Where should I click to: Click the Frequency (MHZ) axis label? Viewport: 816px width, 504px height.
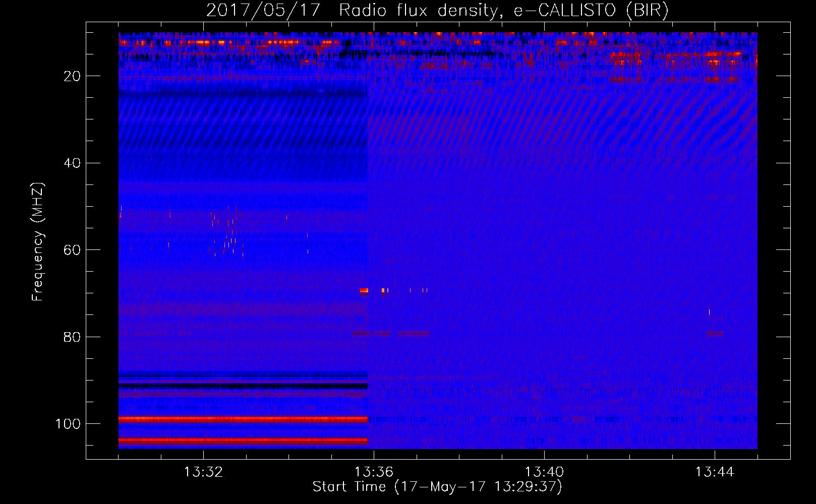tap(38, 242)
